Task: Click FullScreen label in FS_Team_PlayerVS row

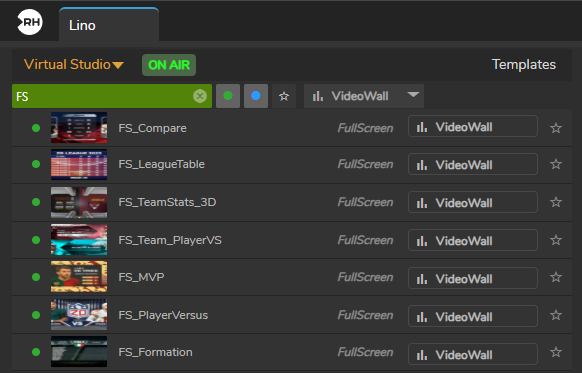Action: pyautogui.click(x=365, y=240)
